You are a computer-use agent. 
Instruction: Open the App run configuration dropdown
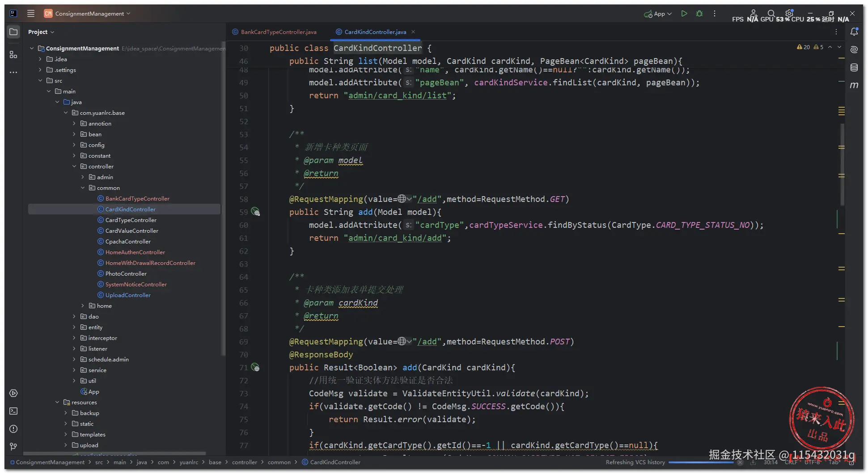658,14
